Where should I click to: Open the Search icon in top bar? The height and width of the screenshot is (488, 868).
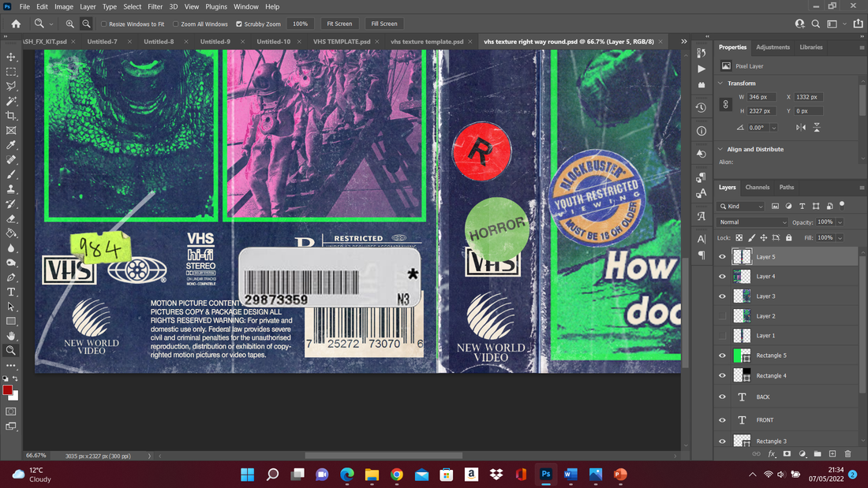tap(815, 24)
